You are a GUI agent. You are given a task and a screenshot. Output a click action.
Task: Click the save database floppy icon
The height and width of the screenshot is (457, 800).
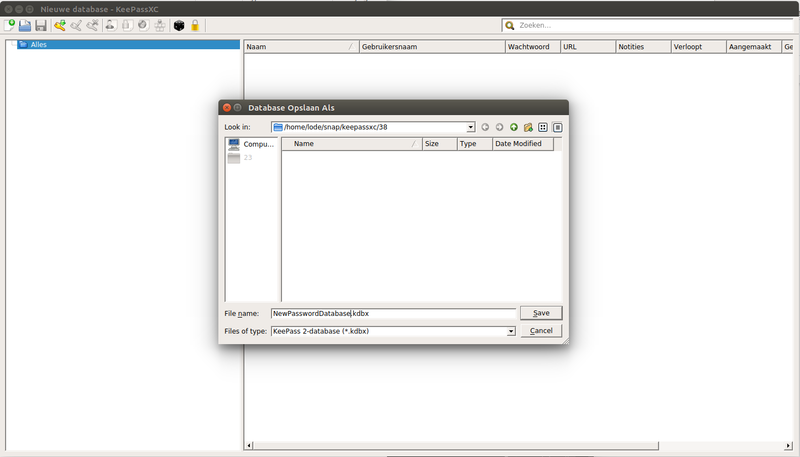[41, 25]
